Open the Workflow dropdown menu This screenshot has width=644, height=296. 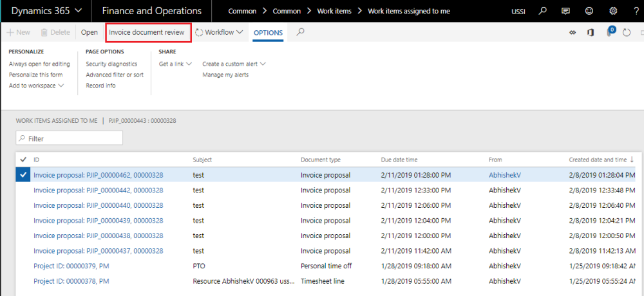click(x=220, y=32)
